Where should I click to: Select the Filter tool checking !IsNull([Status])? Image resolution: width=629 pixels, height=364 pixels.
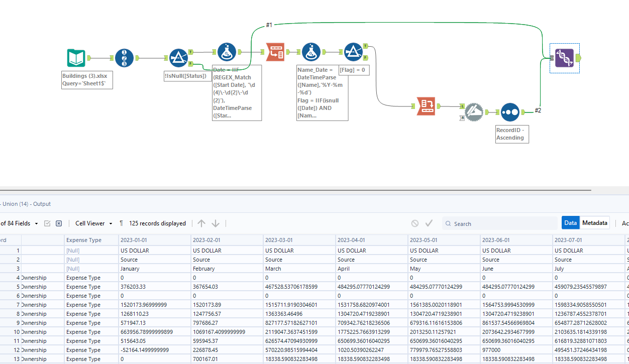(179, 58)
